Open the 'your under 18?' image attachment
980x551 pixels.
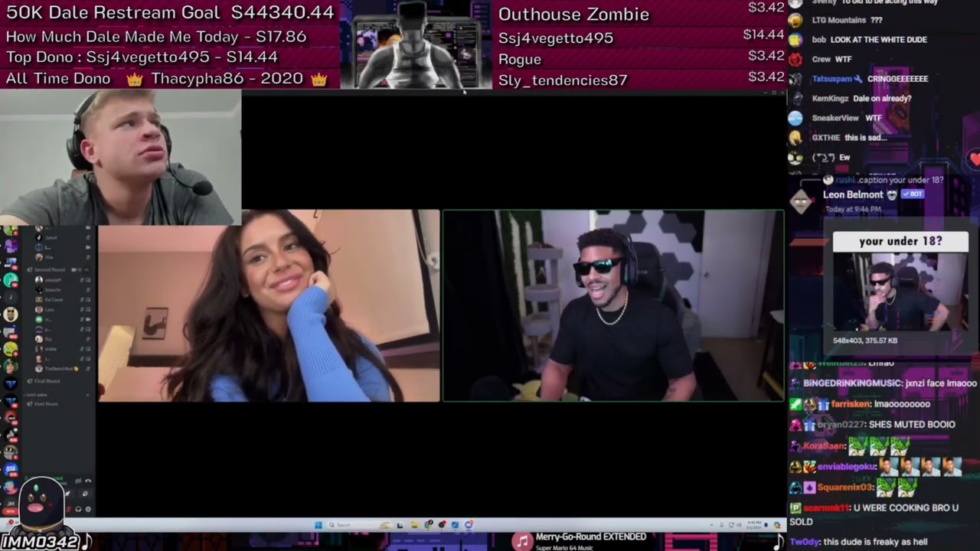(900, 282)
